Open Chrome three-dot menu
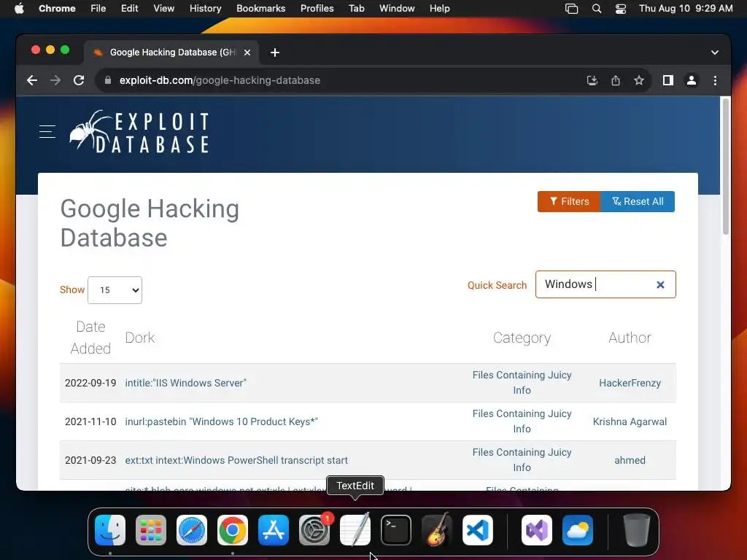 pyautogui.click(x=715, y=80)
